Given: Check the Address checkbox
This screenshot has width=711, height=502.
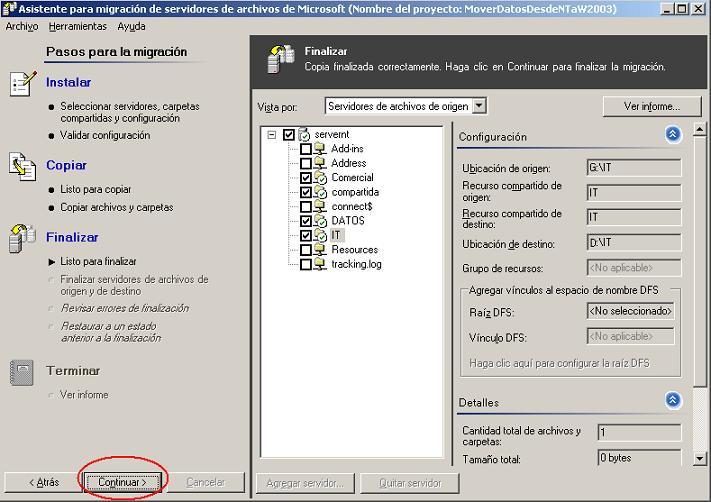Looking at the screenshot, I should [306, 163].
